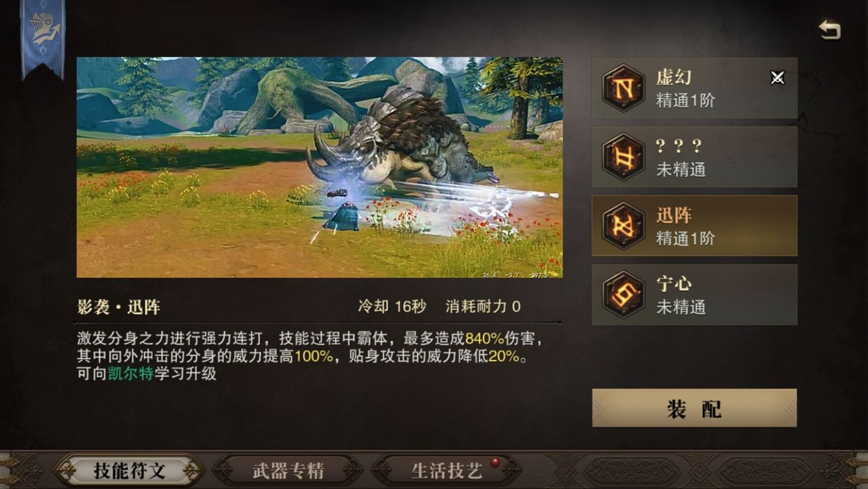This screenshot has width=868, height=489.
Task: Click the 宁心 rune hexagon icon
Action: click(x=623, y=295)
